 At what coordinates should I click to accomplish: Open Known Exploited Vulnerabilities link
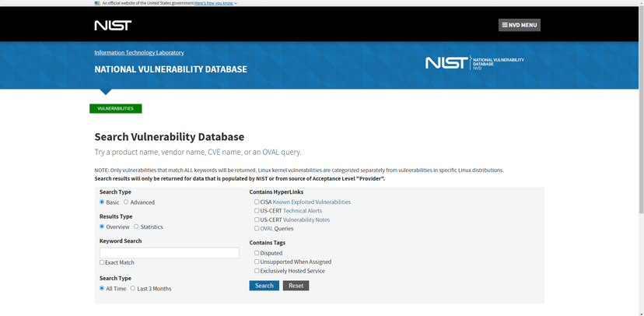coord(312,202)
